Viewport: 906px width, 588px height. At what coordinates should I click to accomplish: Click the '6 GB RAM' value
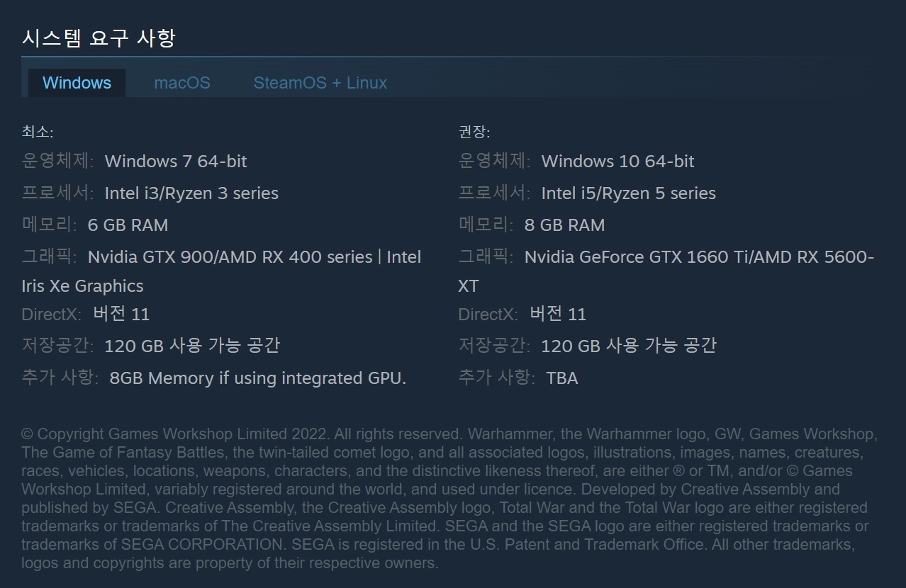128,225
